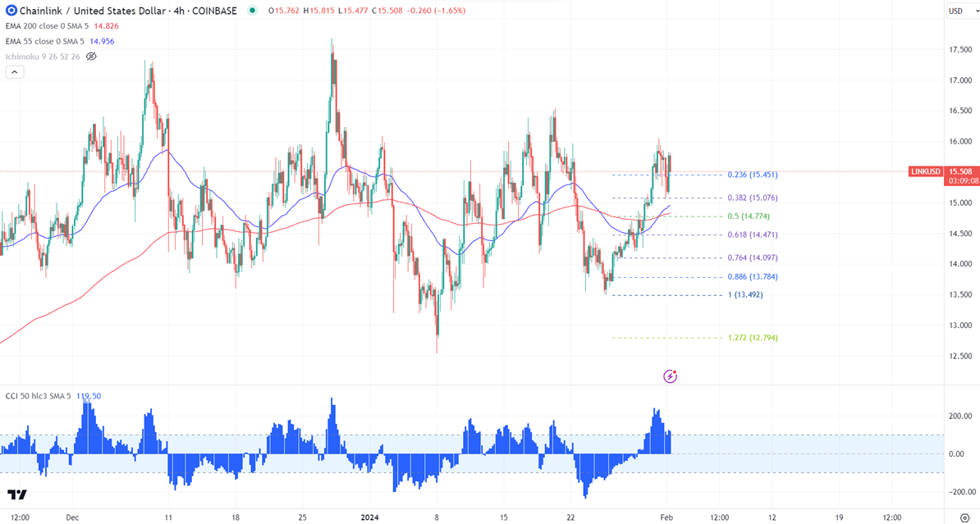The image size is (980, 524).
Task: Click the green market status dot
Action: pyautogui.click(x=252, y=11)
